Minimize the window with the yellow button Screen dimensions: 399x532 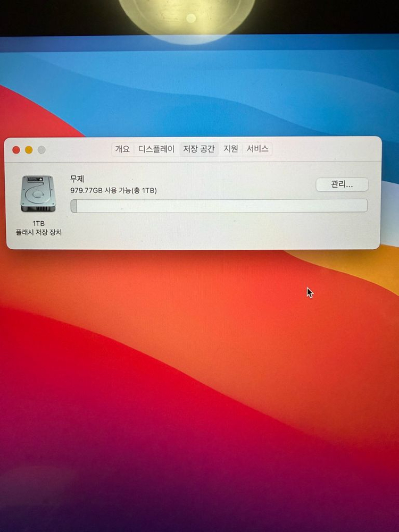point(29,150)
